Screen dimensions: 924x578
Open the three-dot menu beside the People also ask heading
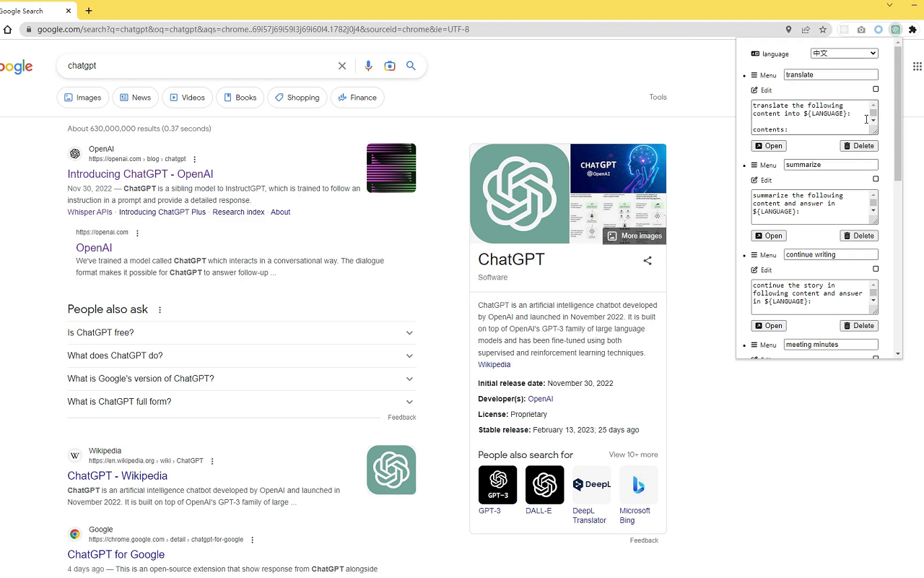pyautogui.click(x=160, y=310)
